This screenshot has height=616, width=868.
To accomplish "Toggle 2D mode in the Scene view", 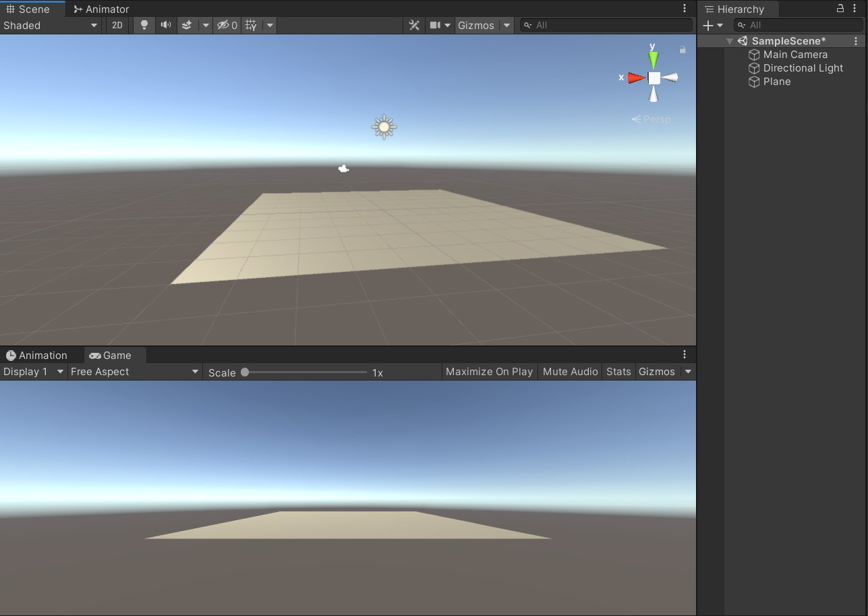I will tap(117, 25).
